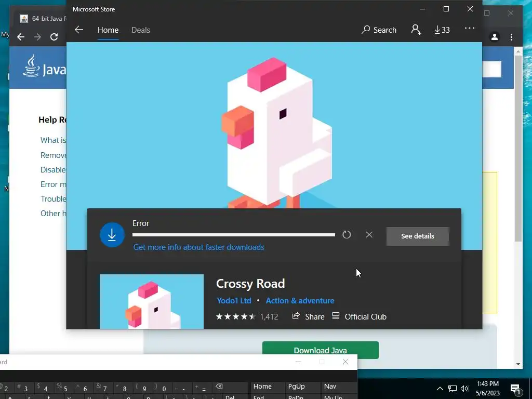The image size is (532, 399).
Task: Open the Microsoft Store Search
Action: 379,30
